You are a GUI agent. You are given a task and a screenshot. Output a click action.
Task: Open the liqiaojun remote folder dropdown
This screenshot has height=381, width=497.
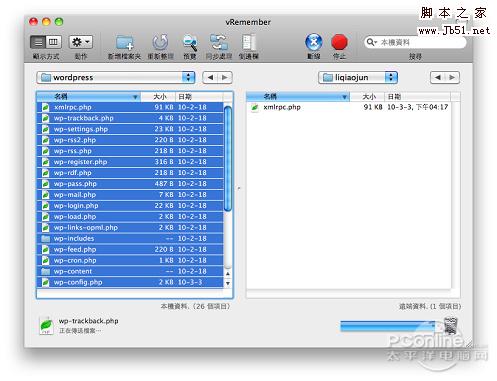358,77
